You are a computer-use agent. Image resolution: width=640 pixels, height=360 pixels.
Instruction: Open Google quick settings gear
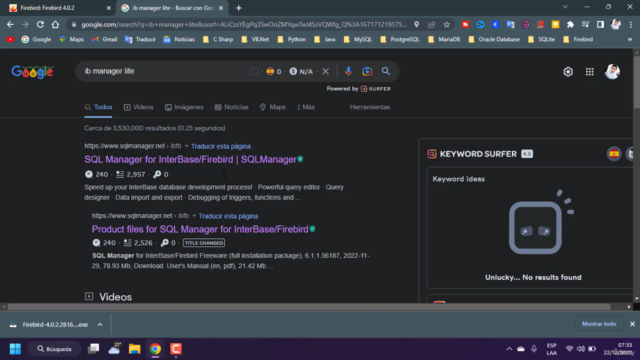[x=568, y=72]
